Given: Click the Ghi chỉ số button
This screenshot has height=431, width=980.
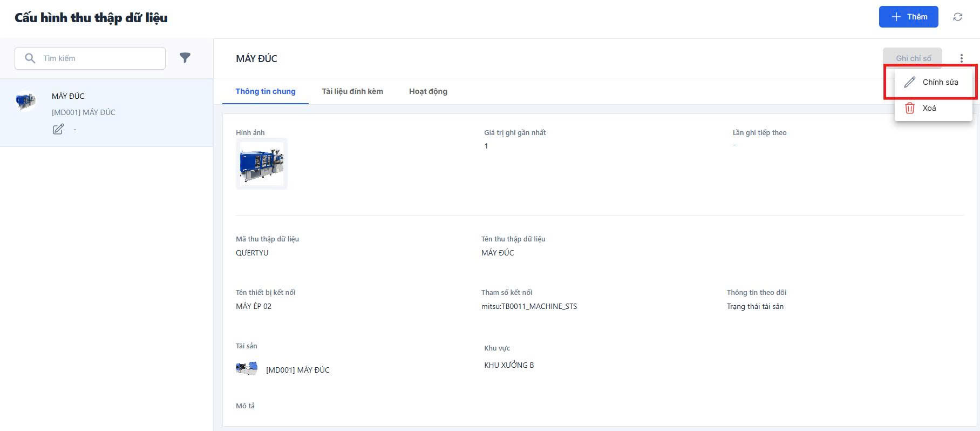Looking at the screenshot, I should (913, 58).
